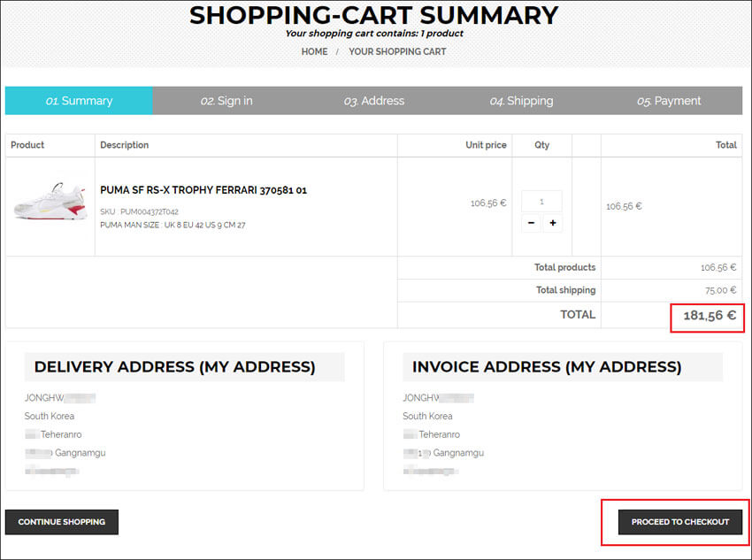
Task: Click the Proceed to Checkout button
Action: (x=680, y=522)
